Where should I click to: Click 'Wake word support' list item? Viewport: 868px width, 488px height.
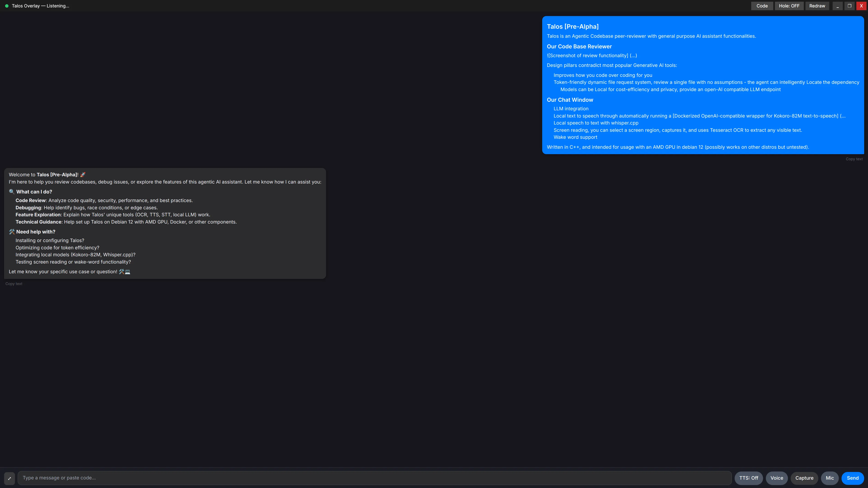(575, 137)
